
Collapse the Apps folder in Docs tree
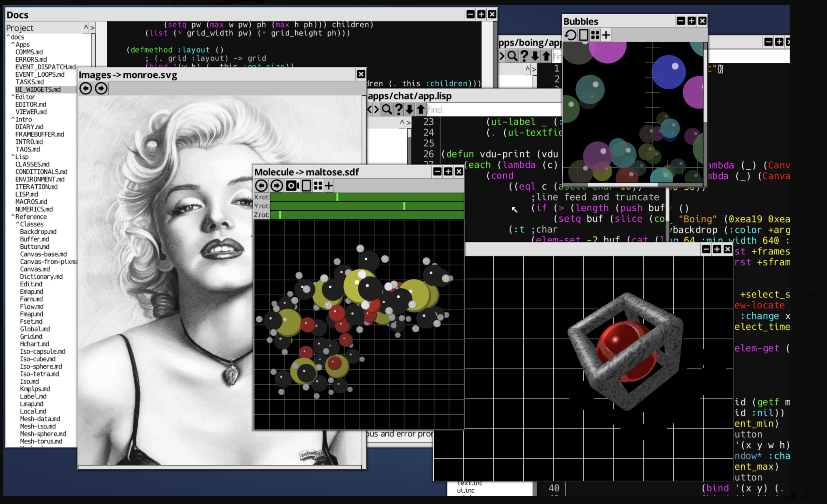13,44
